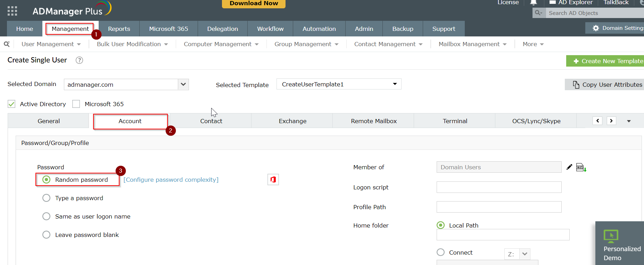
Task: Click the pencil edit icon beside Member of
Action: (x=569, y=167)
